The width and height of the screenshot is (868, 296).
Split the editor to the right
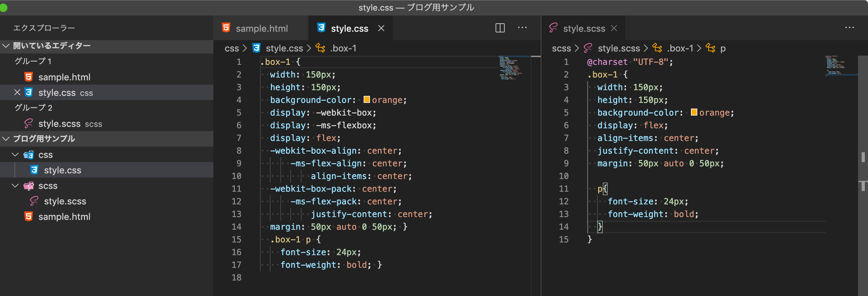coord(500,28)
